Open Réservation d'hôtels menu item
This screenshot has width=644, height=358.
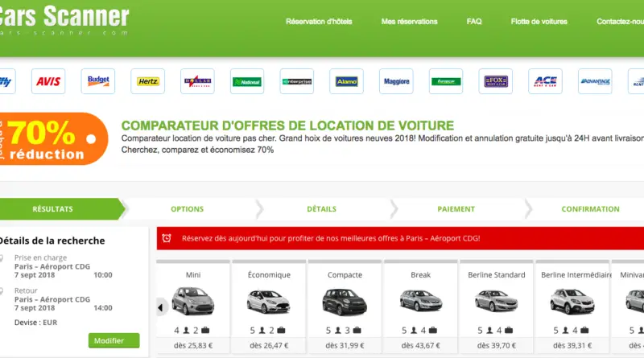click(x=319, y=22)
